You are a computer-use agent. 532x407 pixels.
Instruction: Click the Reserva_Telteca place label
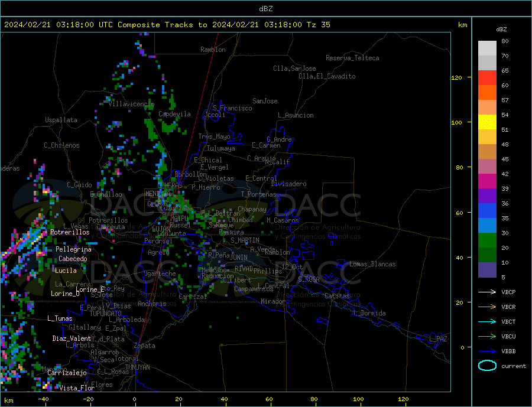352,58
